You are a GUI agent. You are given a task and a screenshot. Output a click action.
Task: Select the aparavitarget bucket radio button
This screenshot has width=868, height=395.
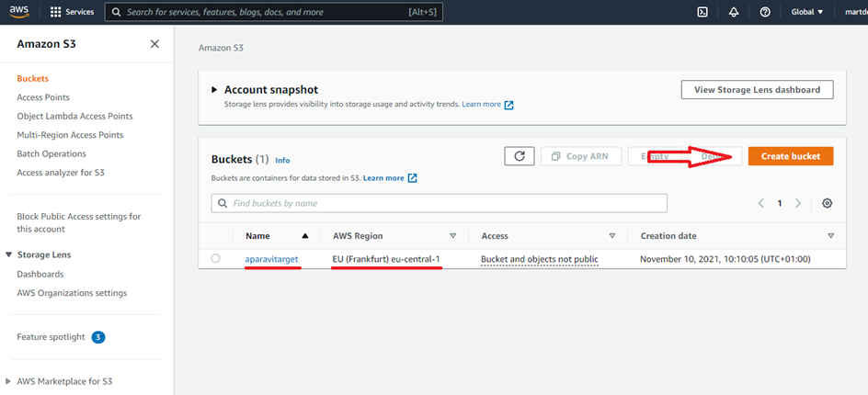click(215, 259)
